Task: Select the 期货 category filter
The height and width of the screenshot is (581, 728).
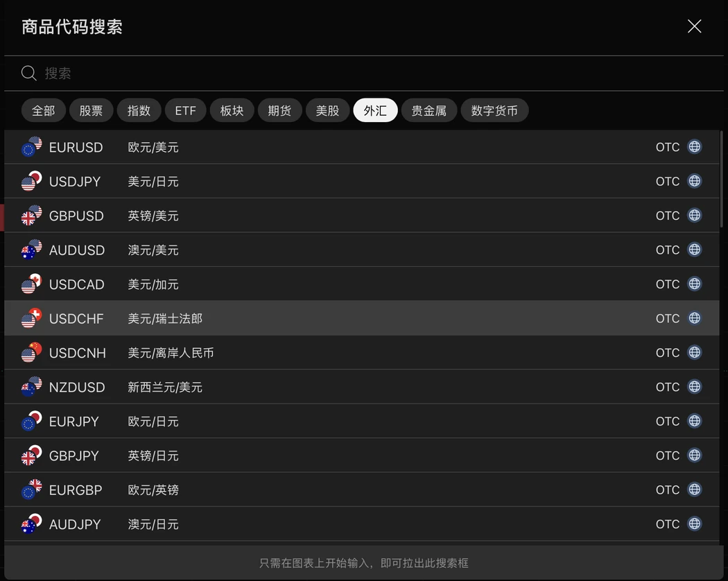Action: coord(279,110)
